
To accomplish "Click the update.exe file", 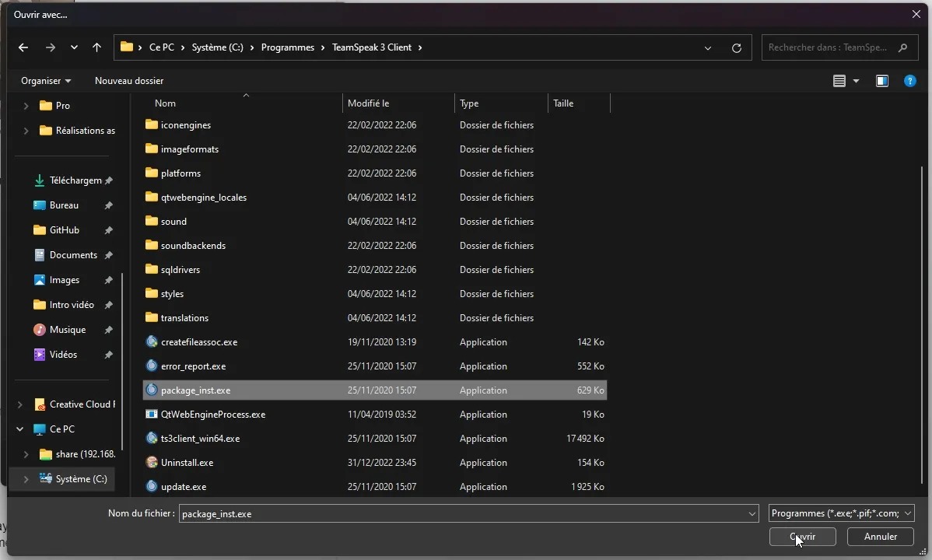I will click(184, 487).
